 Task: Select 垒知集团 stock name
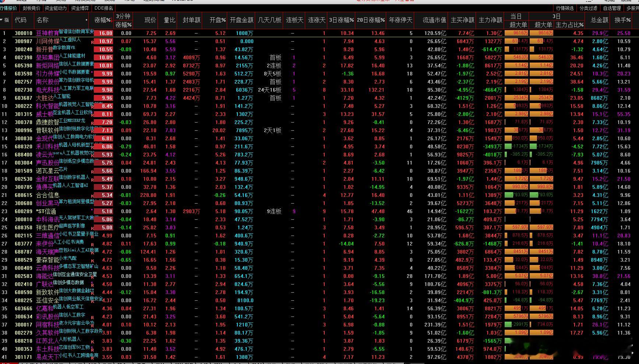click(x=47, y=57)
